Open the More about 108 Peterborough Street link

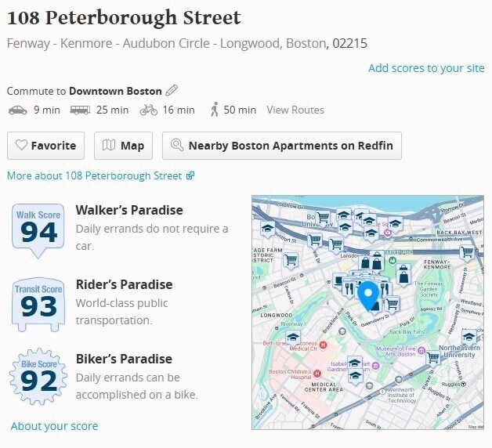[101, 175]
